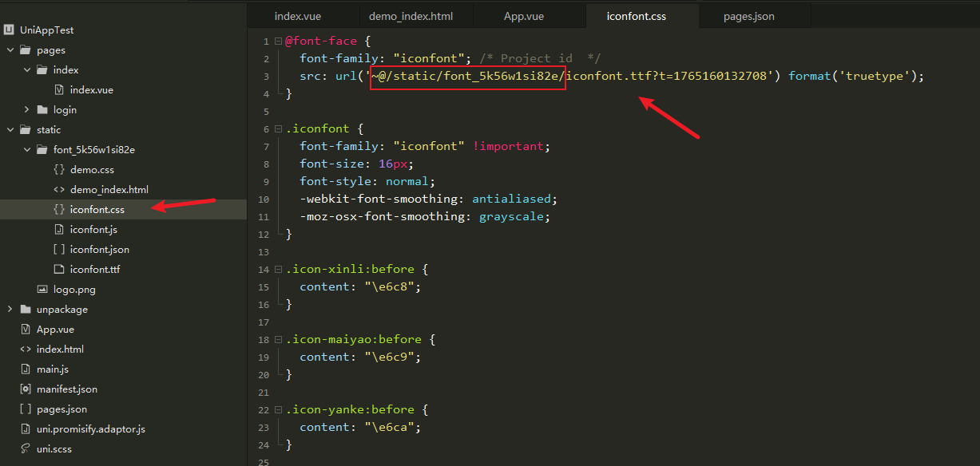Click the settings-file icon beside manifest.json
This screenshot has width=980, height=466.
coord(26,389)
